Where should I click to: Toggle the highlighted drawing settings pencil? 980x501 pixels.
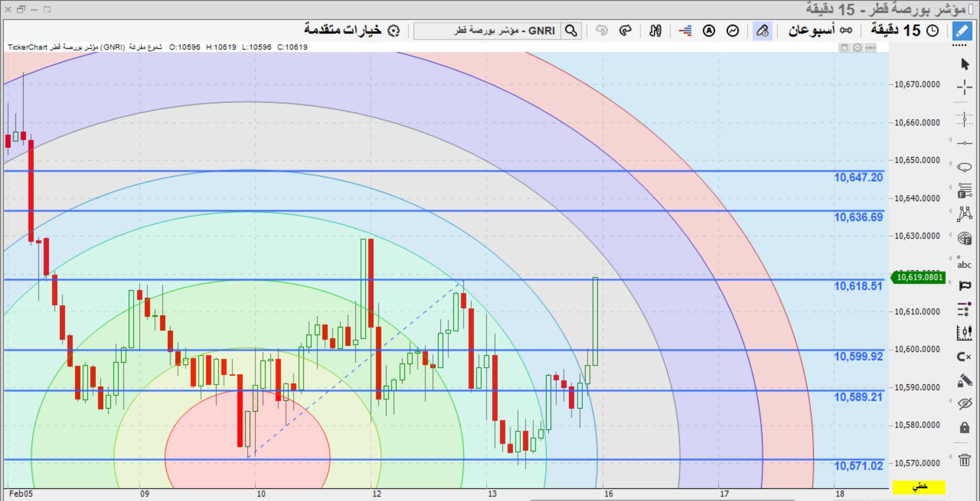pos(763,31)
